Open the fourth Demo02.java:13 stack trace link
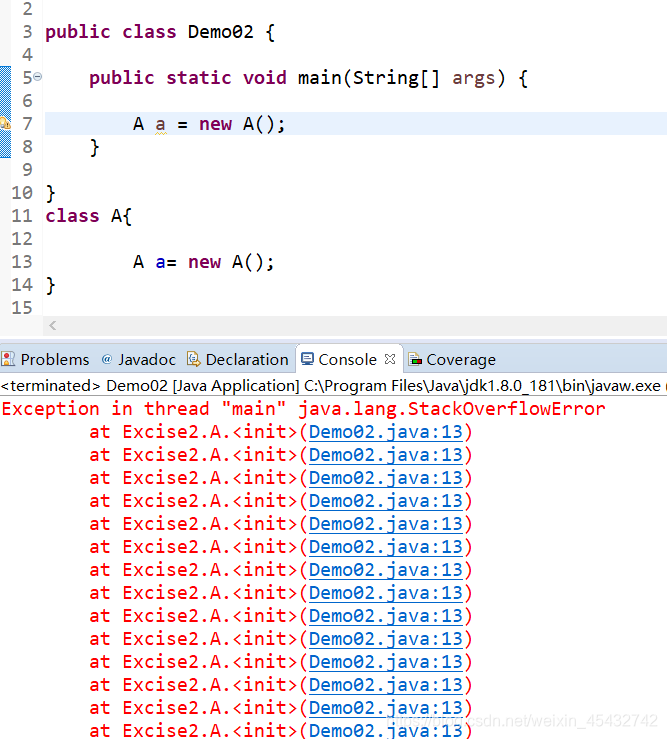 pos(386,501)
